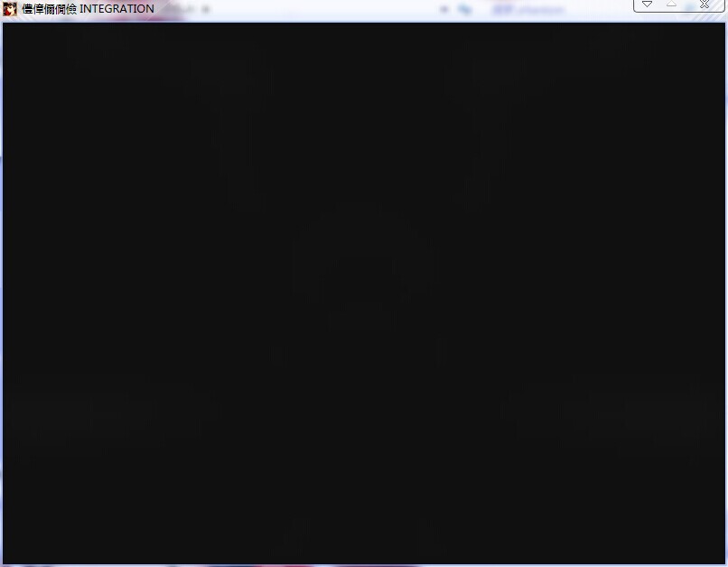The width and height of the screenshot is (728, 567).
Task: Open the game window's title bar icon menu
Action: tap(10, 9)
